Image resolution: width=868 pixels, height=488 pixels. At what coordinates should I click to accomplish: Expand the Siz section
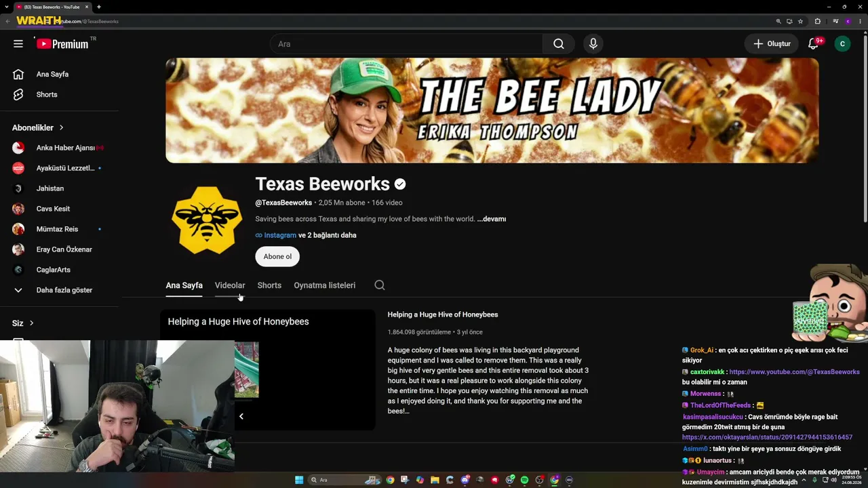24,323
